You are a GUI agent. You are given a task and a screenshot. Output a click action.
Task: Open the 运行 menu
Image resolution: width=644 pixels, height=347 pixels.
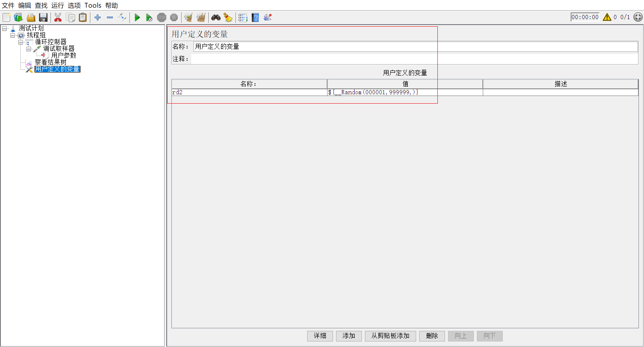[57, 6]
